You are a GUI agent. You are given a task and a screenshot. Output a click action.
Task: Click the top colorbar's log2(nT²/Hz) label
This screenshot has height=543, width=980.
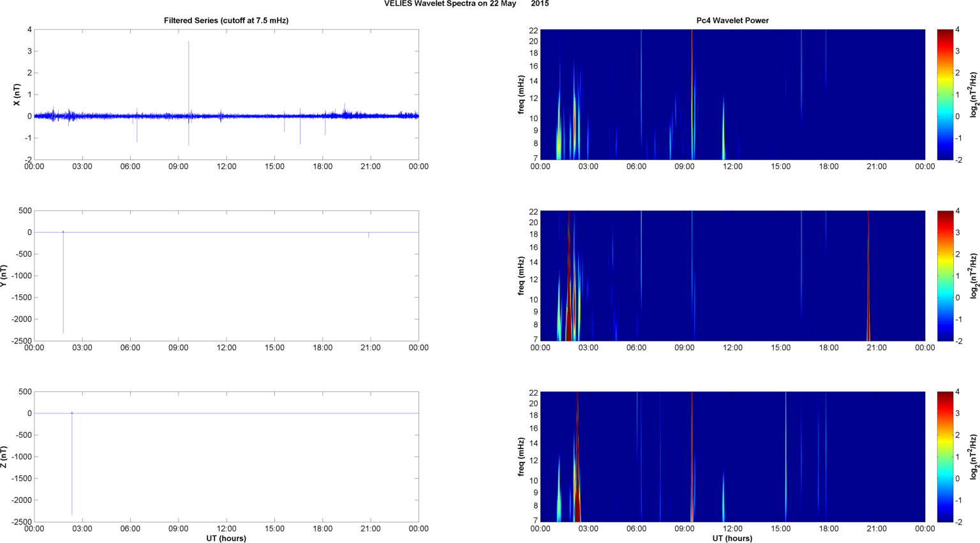pyautogui.click(x=974, y=94)
